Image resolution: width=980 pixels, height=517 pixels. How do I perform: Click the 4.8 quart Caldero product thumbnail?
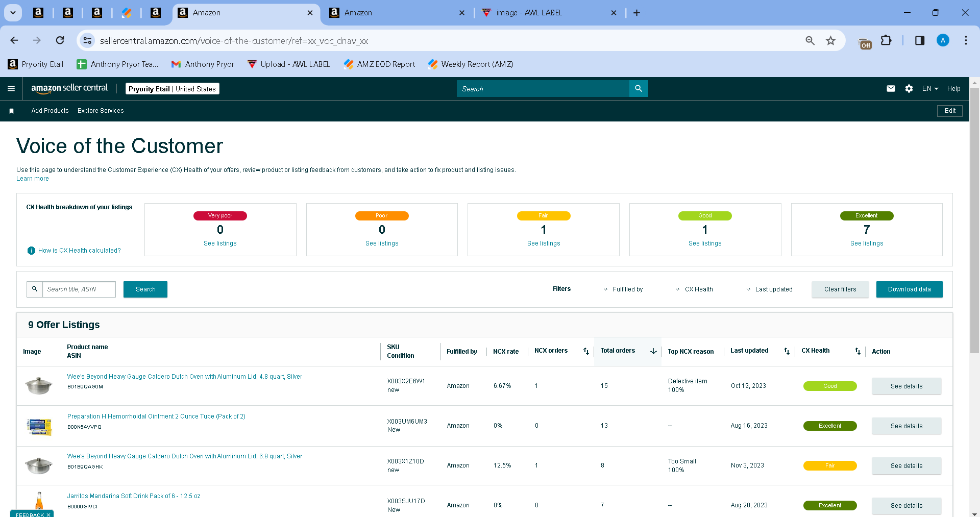[x=39, y=386]
